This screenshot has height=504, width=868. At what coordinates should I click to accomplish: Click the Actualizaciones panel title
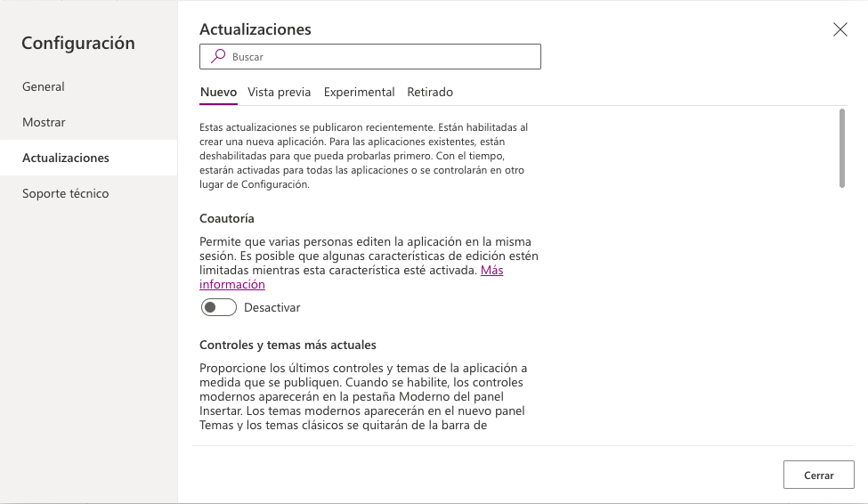pos(256,29)
